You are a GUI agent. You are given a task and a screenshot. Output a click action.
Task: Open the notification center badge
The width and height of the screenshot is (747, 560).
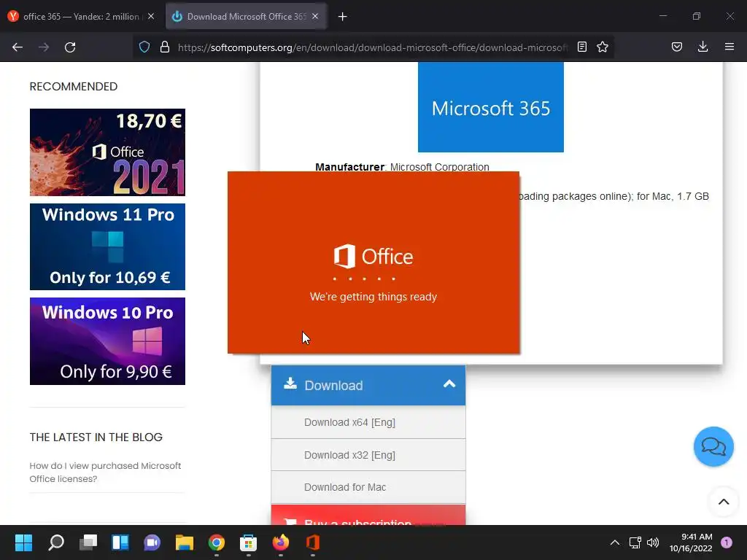click(726, 542)
